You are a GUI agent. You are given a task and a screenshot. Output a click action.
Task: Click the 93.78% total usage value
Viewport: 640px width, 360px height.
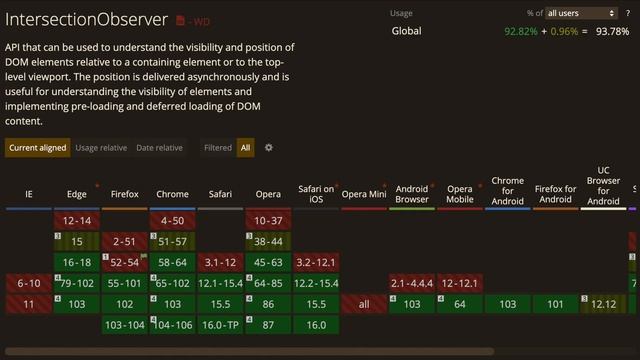[612, 31]
